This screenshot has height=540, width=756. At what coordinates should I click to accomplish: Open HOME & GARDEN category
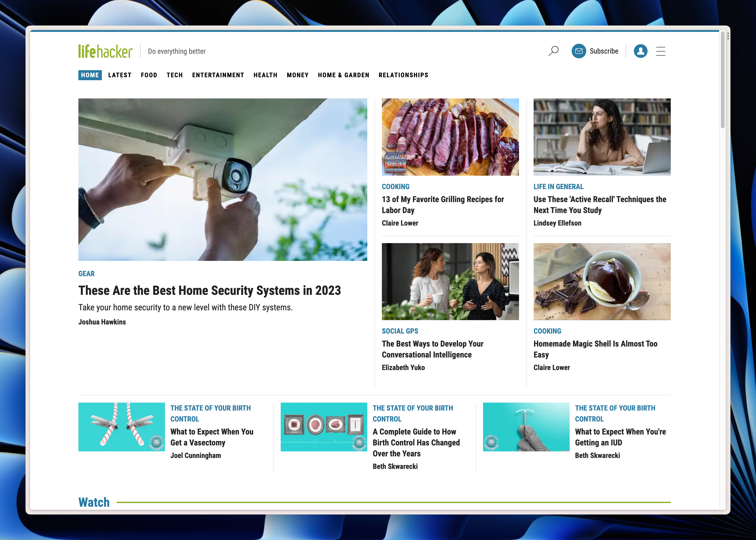pyautogui.click(x=343, y=75)
